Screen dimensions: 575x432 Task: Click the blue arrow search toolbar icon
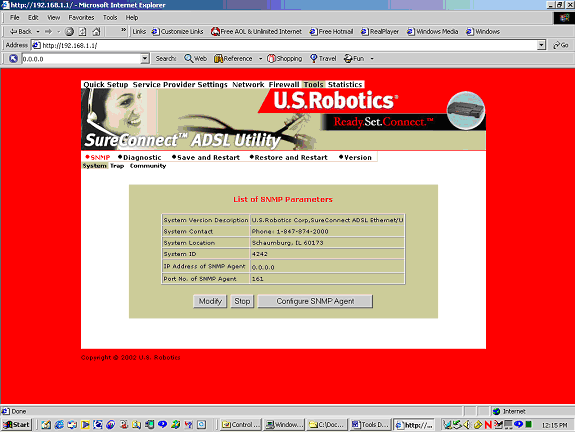click(13, 59)
